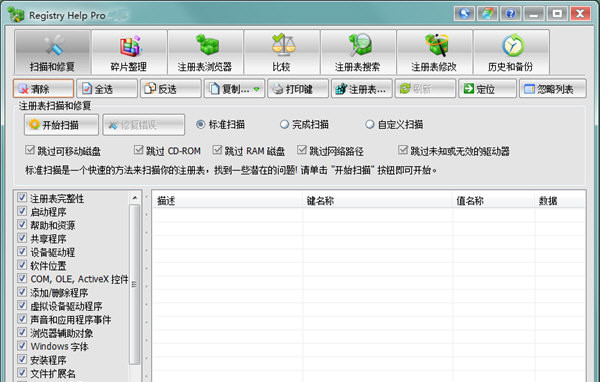Viewport: 600px width, 382px height.
Task: Click the scan list scroll-up arrow
Action: tap(135, 198)
